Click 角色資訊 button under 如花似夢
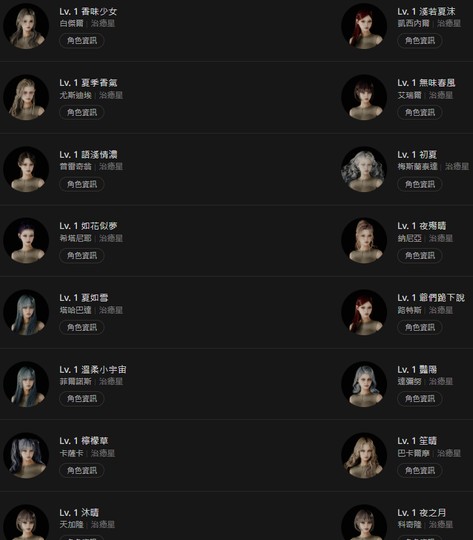This screenshot has width=473, height=540. pyautogui.click(x=82, y=256)
